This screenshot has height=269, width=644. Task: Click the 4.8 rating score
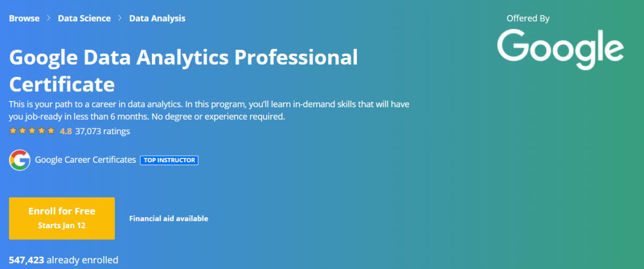[x=66, y=131]
